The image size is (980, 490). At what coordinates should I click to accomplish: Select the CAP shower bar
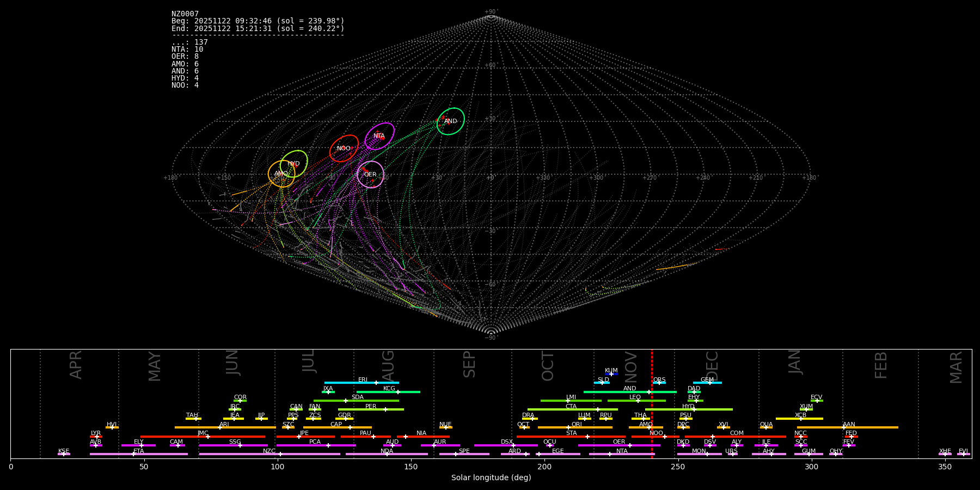click(x=338, y=427)
